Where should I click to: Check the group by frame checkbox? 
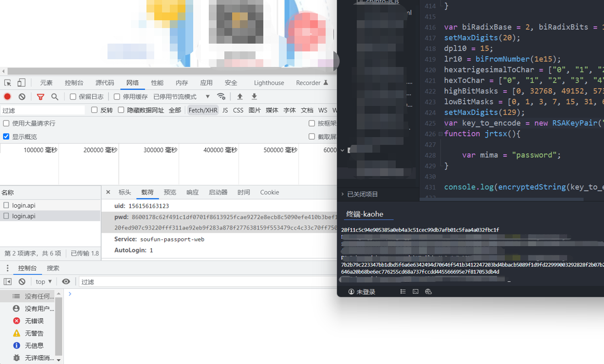(x=312, y=123)
